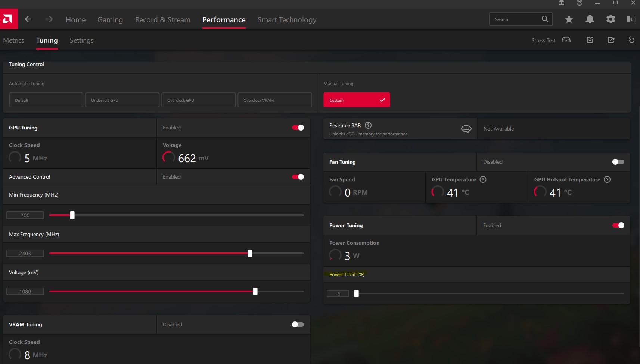Click the Unlocks dGPU memory for performance text
Screen dimensions: 640x364
click(369, 134)
